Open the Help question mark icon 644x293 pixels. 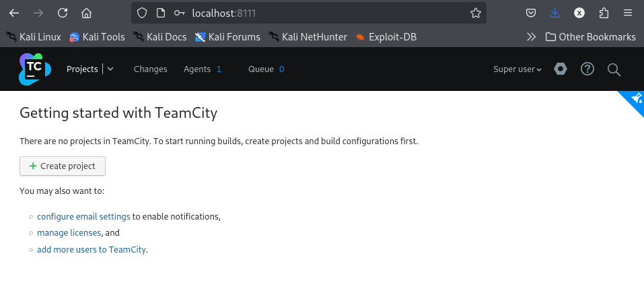[587, 69]
